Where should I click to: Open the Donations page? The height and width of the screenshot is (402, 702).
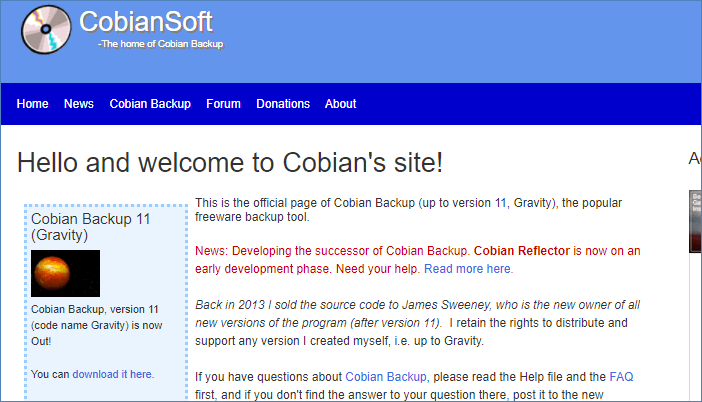tap(283, 104)
